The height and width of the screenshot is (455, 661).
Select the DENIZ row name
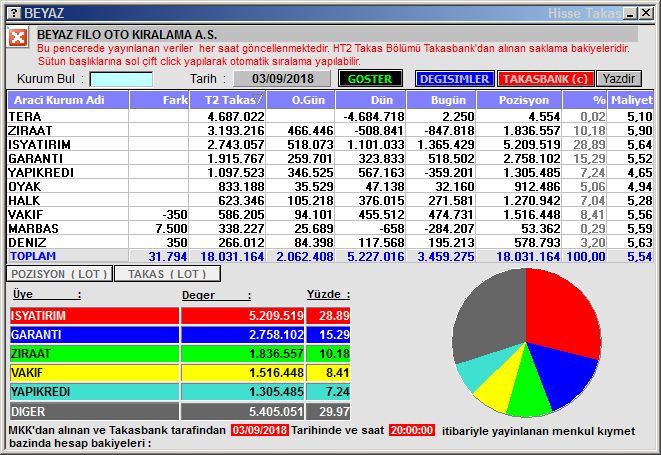[x=27, y=242]
